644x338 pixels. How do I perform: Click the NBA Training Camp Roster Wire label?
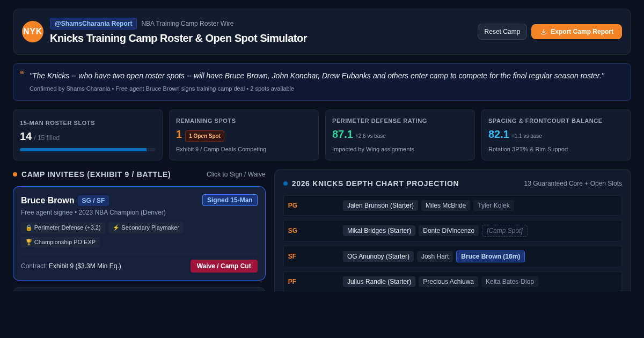(187, 24)
